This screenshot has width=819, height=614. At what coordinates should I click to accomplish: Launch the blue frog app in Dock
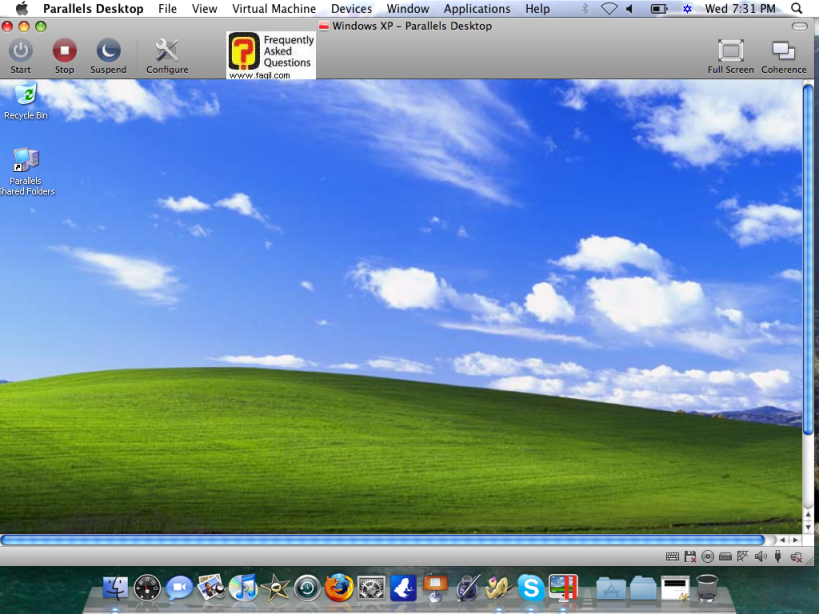click(x=403, y=588)
